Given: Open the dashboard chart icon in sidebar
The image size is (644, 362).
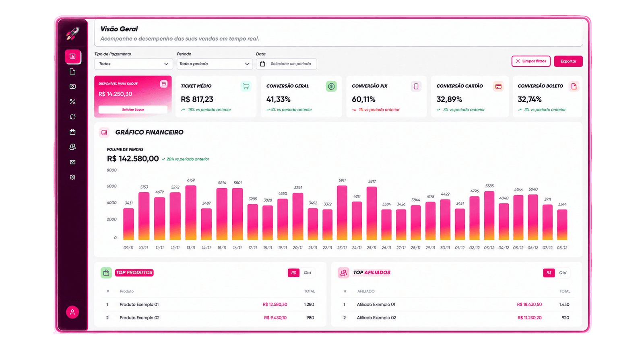Looking at the screenshot, I should click(72, 57).
